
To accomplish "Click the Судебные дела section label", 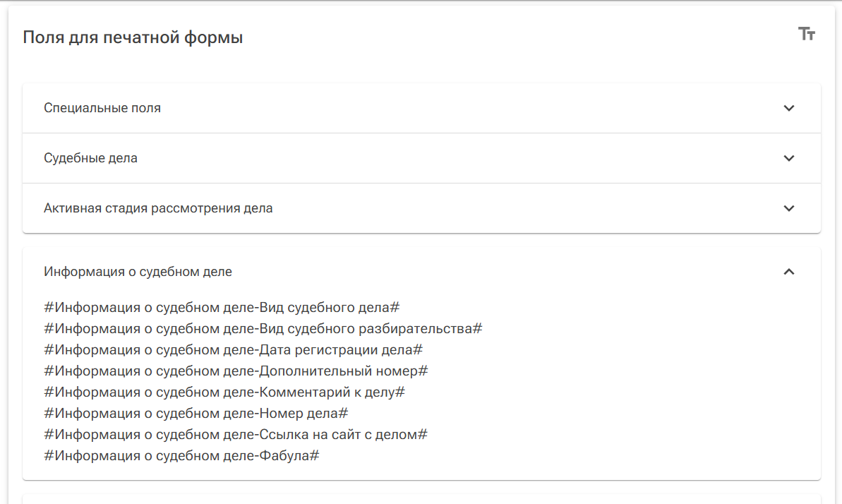I will [90, 158].
